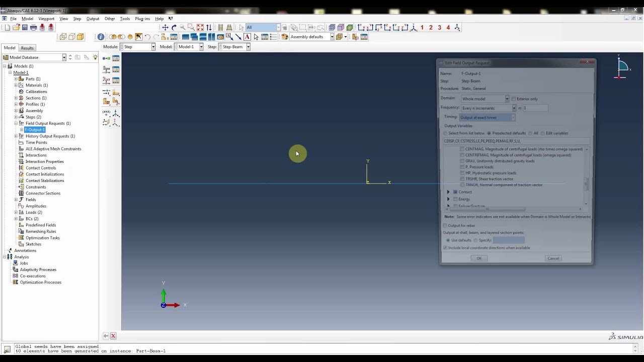Select the Edit variables radio button
Screen dimensions: 644x362
[543, 133]
